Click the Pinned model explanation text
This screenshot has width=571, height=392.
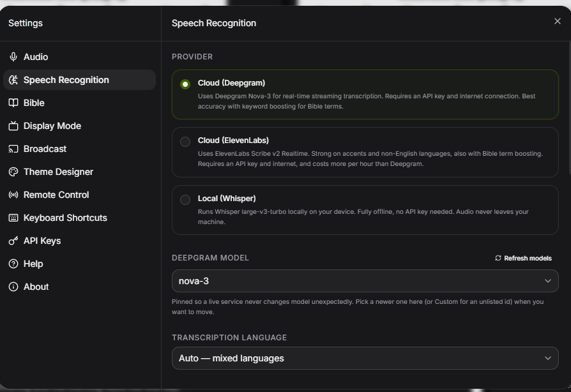[x=358, y=307]
